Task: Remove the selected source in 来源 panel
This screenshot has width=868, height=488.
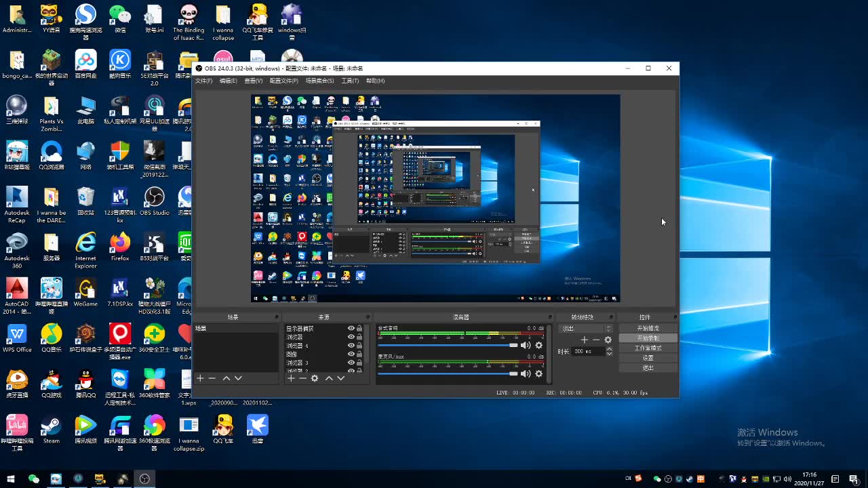Action: click(x=302, y=378)
